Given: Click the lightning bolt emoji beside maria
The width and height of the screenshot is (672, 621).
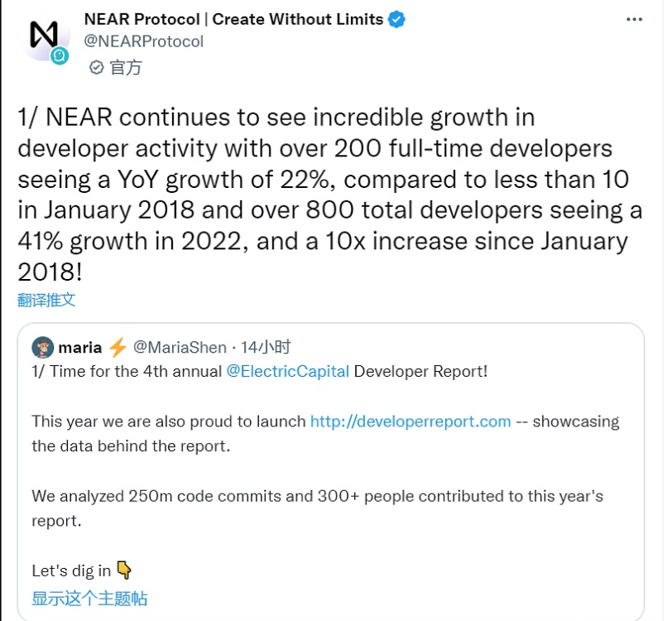Looking at the screenshot, I should tap(117, 347).
